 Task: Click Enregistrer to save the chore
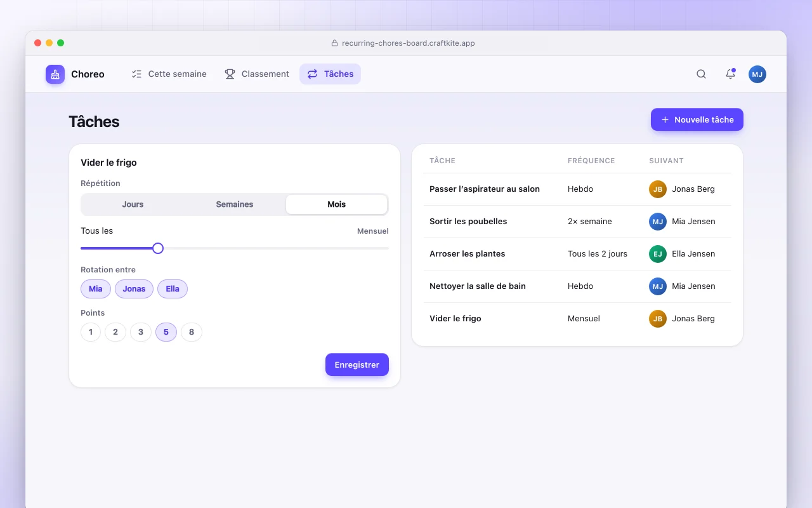(x=357, y=364)
